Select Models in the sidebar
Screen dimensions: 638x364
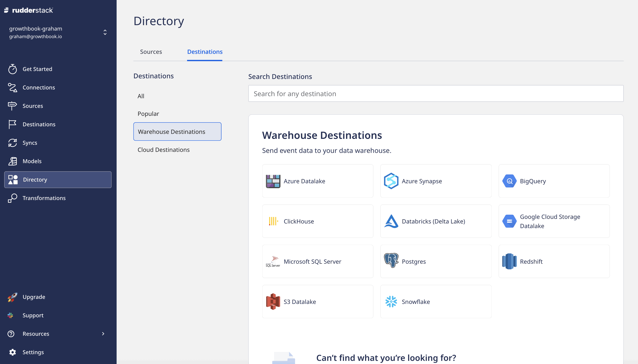[32, 161]
